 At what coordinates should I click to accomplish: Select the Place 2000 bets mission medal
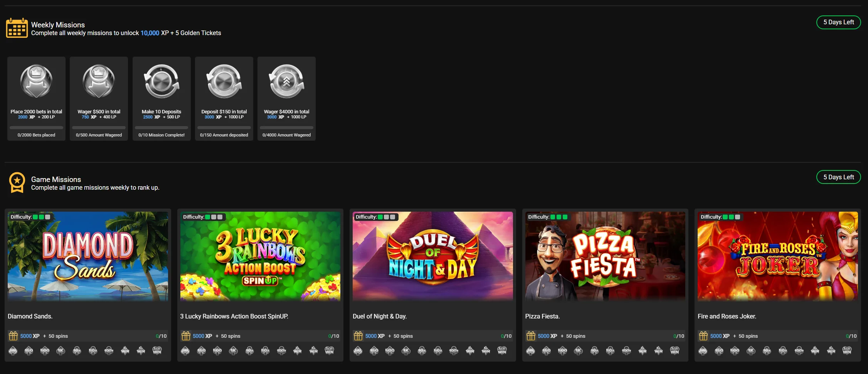pyautogui.click(x=36, y=81)
